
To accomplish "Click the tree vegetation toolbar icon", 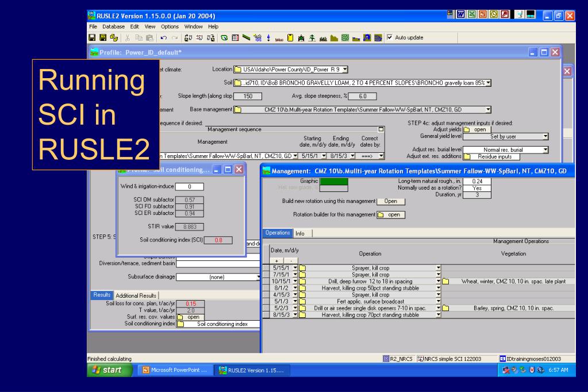I will coord(312,37).
